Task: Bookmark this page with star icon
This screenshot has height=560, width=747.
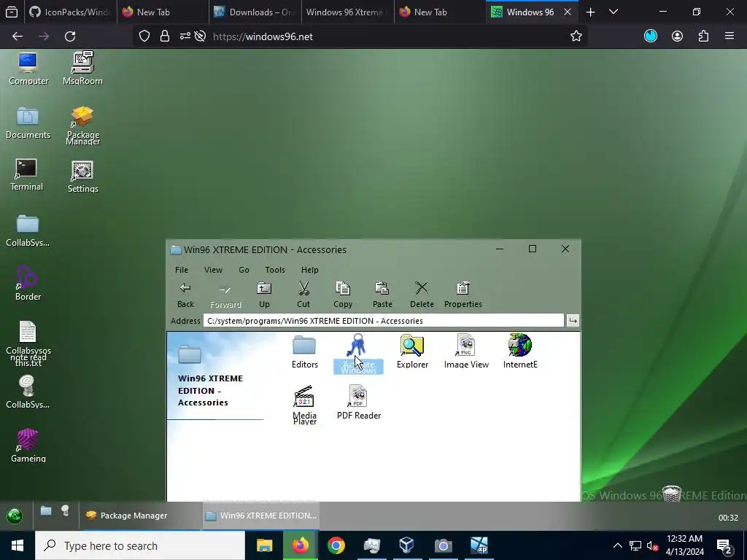Action: [x=576, y=36]
